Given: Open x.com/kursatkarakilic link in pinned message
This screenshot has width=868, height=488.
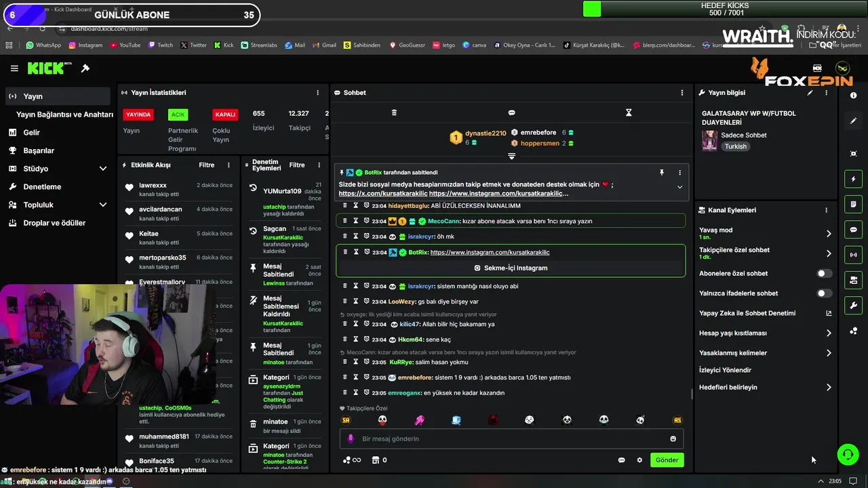Looking at the screenshot, I should tap(383, 194).
